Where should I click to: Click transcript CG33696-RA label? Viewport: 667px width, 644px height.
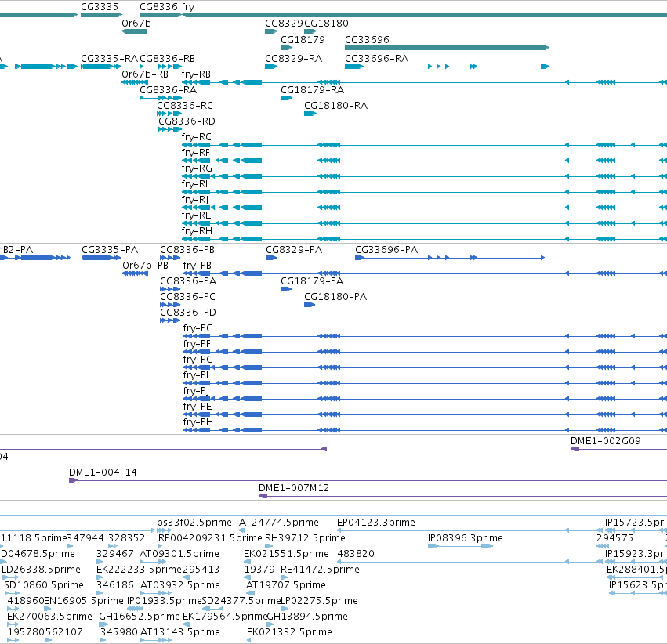click(x=376, y=58)
